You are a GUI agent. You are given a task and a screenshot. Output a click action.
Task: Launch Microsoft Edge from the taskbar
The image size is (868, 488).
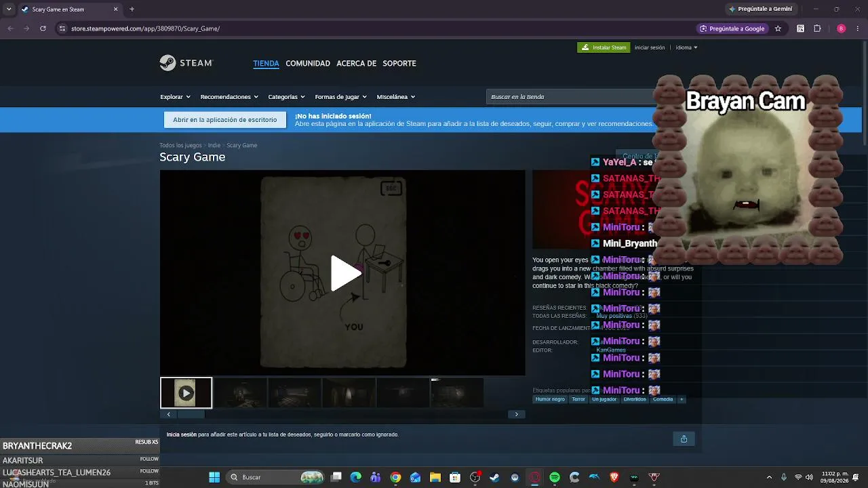[356, 477]
